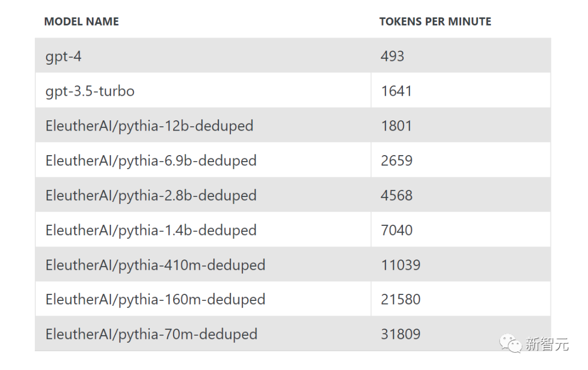Click the EleutherAI/pythia-160m-deduped model name

click(155, 299)
